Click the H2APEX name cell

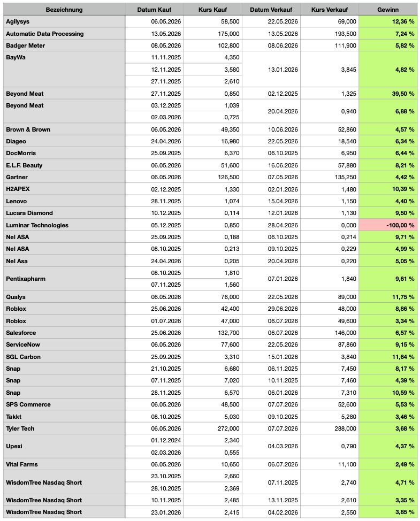[64, 189]
